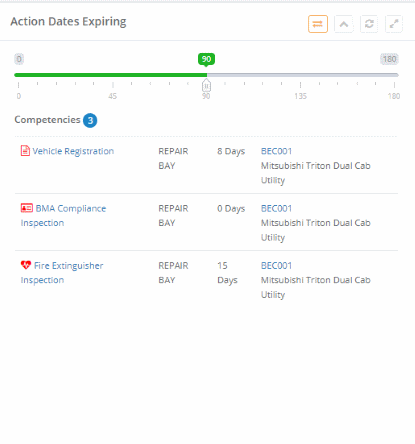Click the red ID card icon for BMA Compliance

(27, 208)
